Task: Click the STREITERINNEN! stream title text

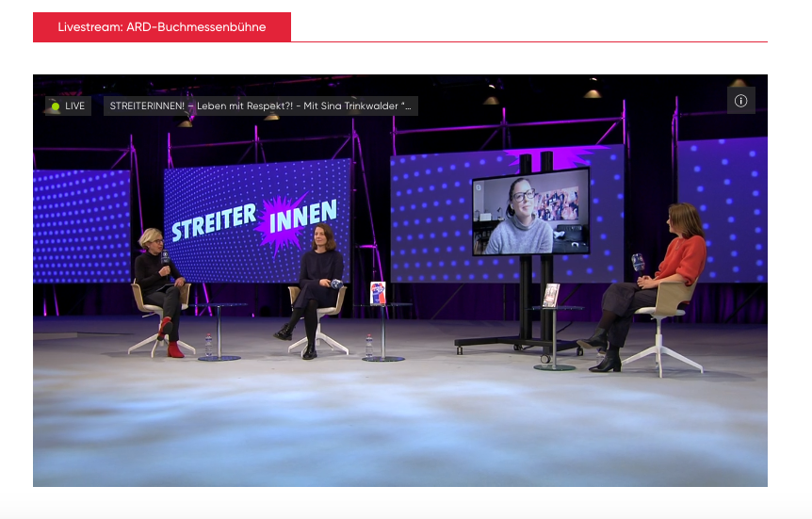Action: tap(260, 106)
